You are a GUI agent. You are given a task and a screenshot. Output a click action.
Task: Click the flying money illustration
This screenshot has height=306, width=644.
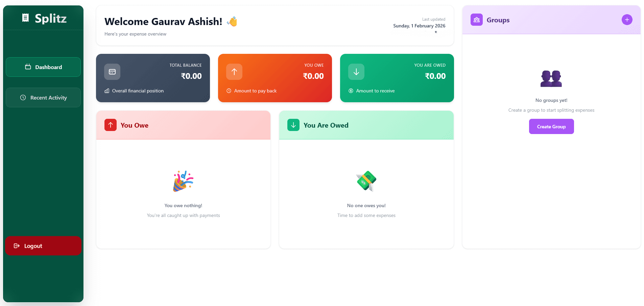click(366, 181)
